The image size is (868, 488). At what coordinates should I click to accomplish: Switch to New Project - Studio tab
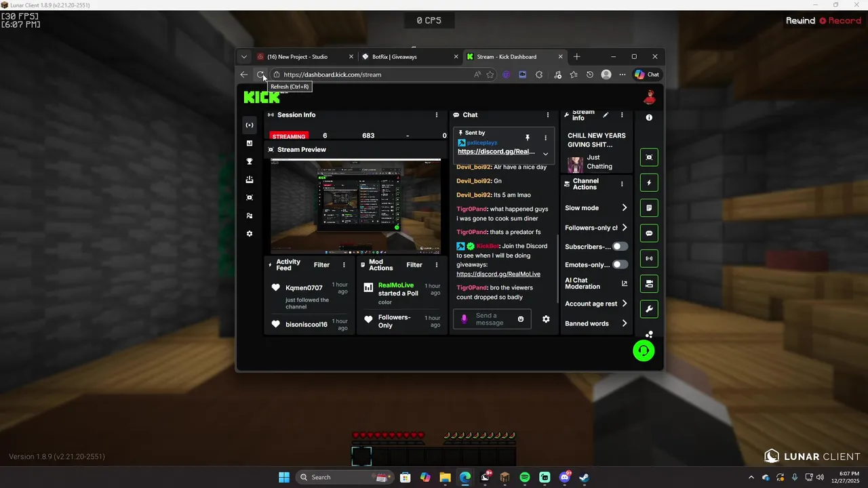(x=305, y=57)
